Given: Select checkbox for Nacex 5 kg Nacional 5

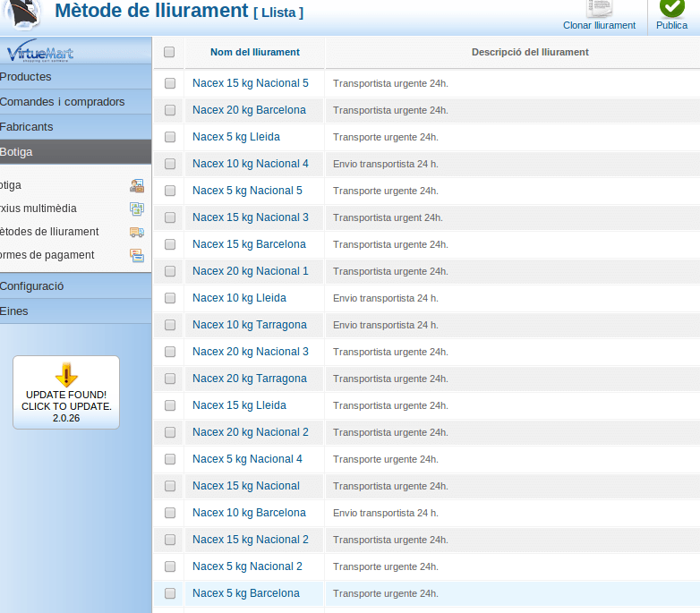Looking at the screenshot, I should [x=170, y=191].
